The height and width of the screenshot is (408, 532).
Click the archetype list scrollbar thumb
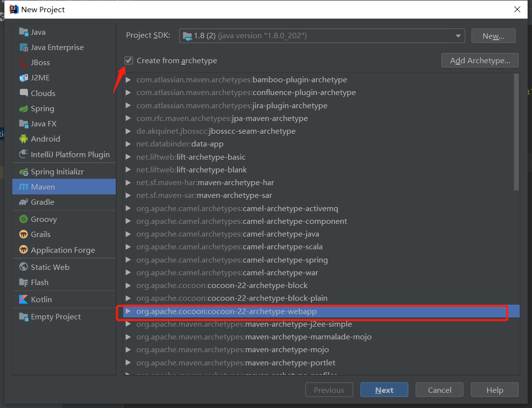[x=516, y=132]
